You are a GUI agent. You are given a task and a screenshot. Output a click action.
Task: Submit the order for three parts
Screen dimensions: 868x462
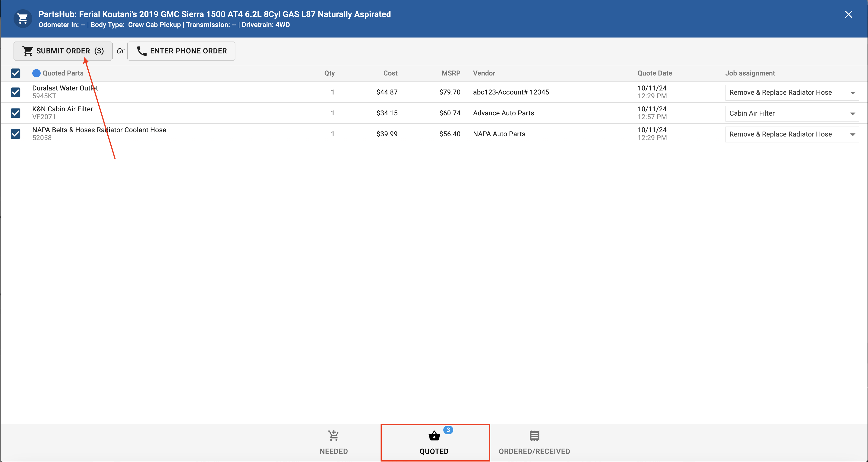[x=63, y=51]
